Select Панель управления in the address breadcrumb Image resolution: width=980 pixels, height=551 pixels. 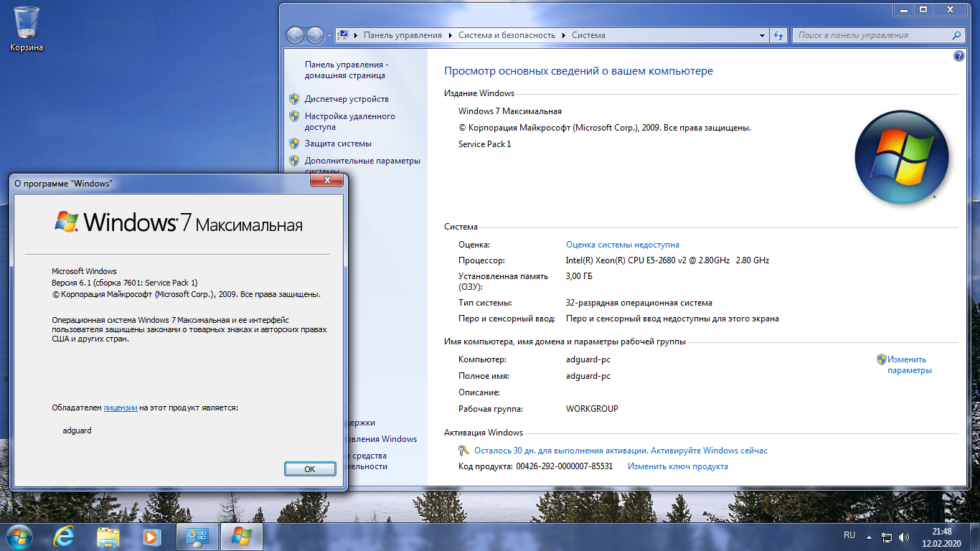[x=402, y=35]
